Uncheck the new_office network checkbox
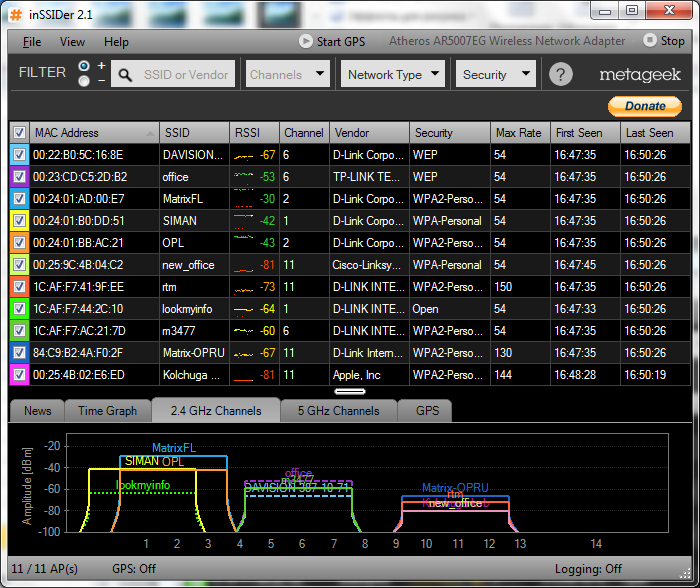This screenshot has width=700, height=588. click(19, 265)
